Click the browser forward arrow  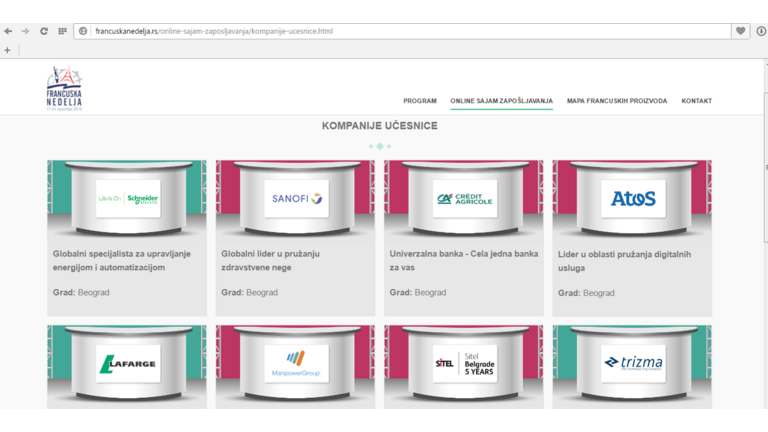(x=25, y=31)
